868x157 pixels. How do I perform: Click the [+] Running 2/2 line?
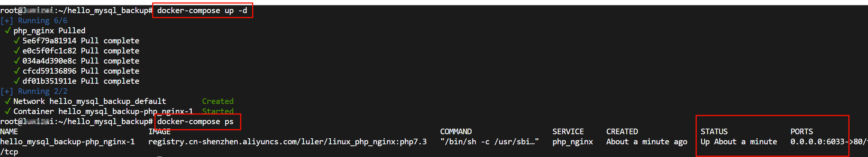(34, 91)
